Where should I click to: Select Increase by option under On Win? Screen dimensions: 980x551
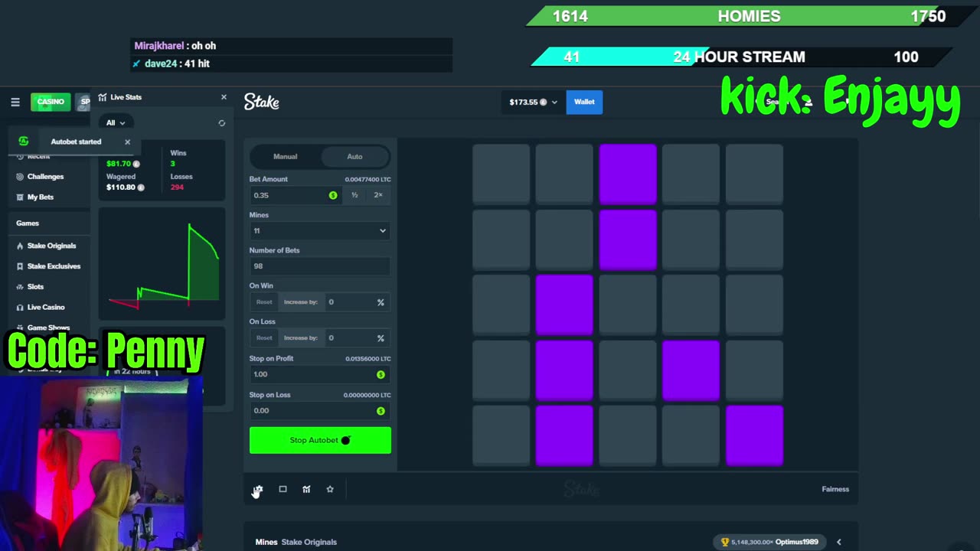coord(301,302)
